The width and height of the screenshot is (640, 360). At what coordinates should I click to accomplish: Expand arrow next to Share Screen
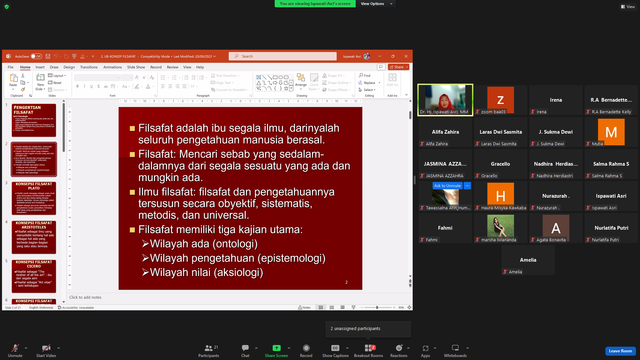[289, 348]
